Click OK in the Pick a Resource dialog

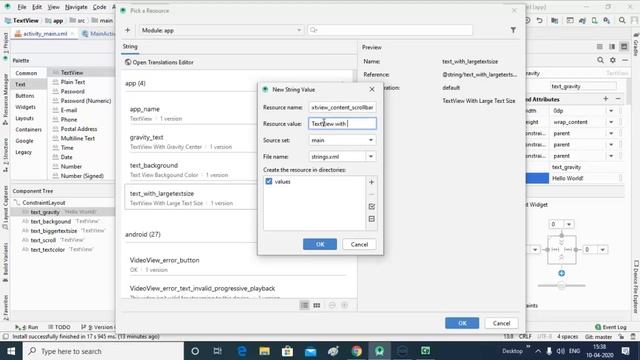(x=462, y=323)
